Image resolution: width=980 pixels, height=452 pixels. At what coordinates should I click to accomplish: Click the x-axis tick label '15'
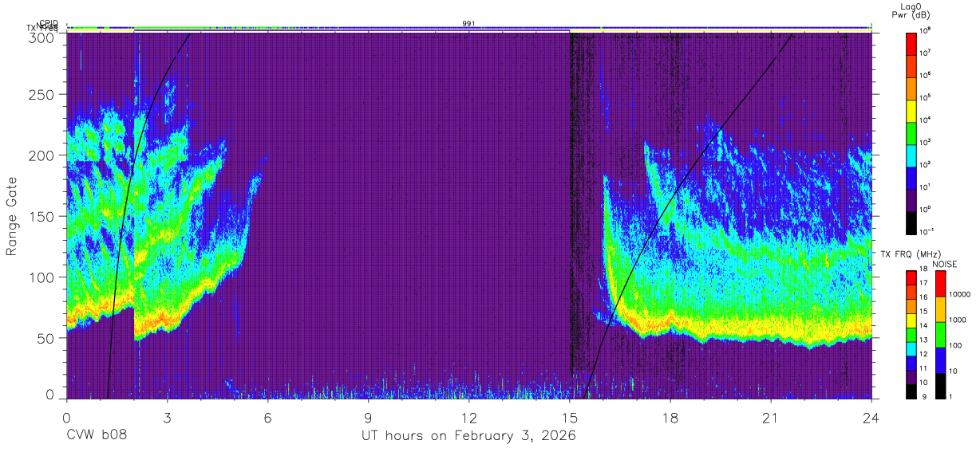point(570,417)
